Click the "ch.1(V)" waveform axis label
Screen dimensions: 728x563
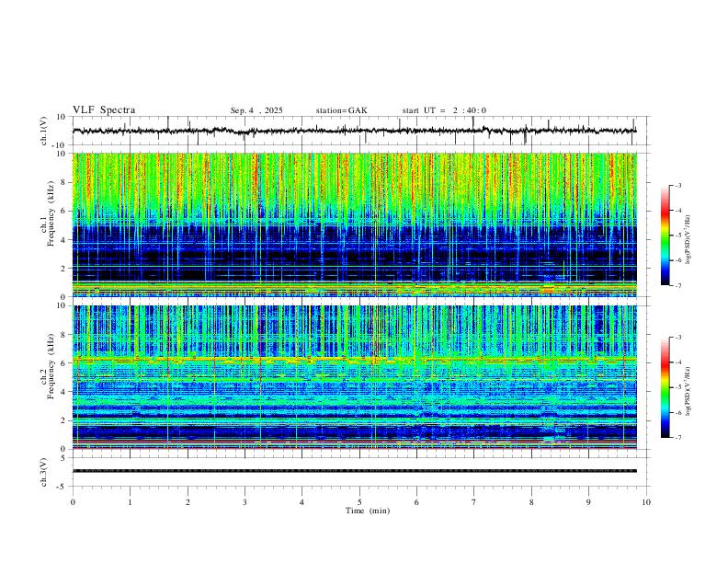(x=45, y=131)
